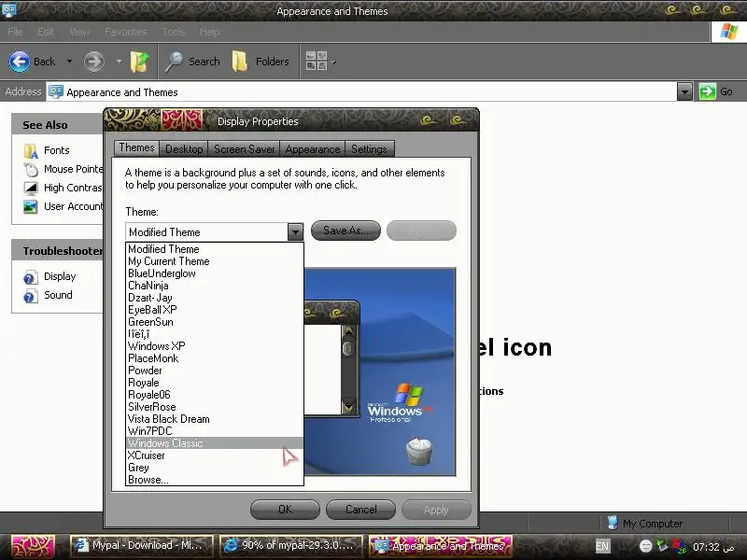Image resolution: width=747 pixels, height=560 pixels.
Task: Click the EN language indicator
Action: [602, 546]
